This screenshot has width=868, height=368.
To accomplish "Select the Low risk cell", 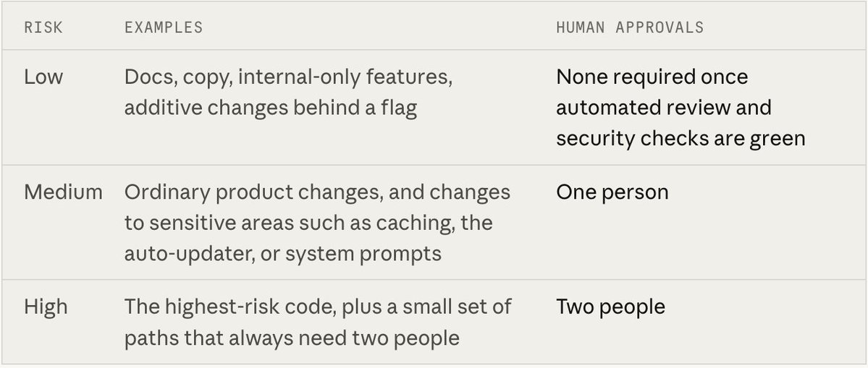I will coord(43,77).
